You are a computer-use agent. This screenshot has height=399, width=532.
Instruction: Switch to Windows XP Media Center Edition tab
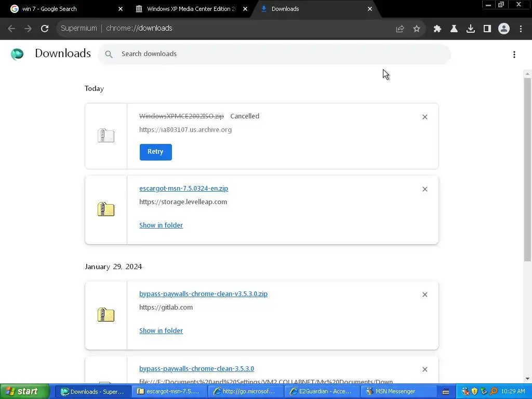[x=191, y=9]
